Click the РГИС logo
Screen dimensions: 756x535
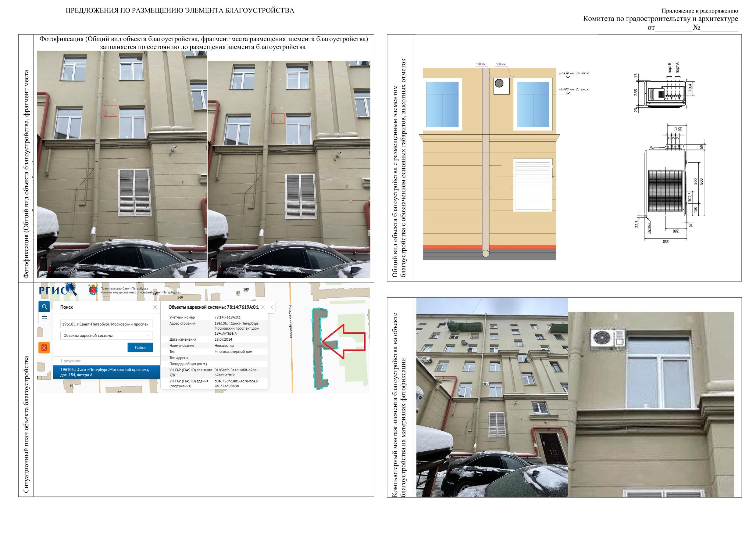(x=58, y=290)
